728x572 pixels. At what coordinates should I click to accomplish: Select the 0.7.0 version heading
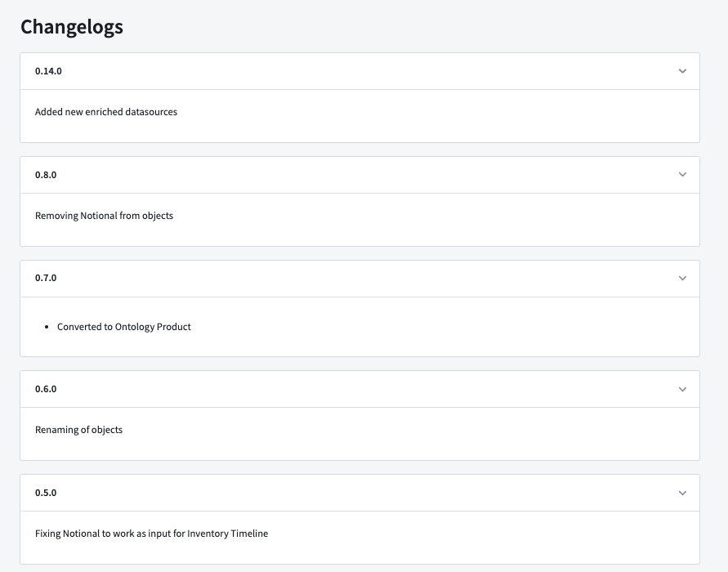tap(46, 278)
